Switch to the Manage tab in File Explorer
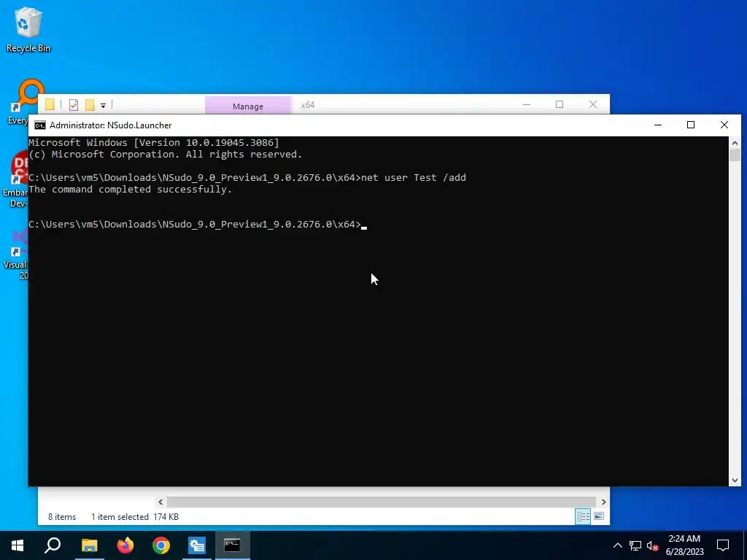Viewport: 747px width, 560px height. point(248,106)
